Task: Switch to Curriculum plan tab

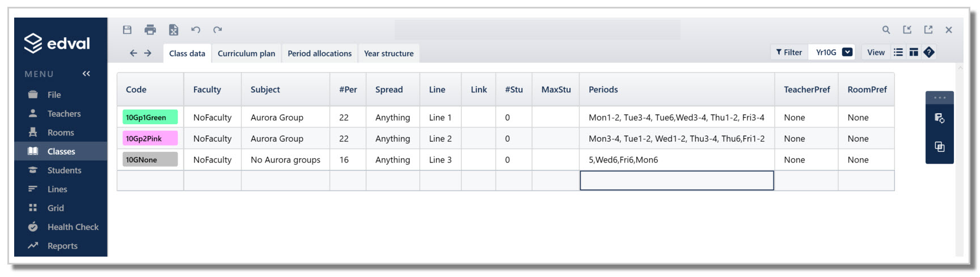Action: tap(246, 53)
